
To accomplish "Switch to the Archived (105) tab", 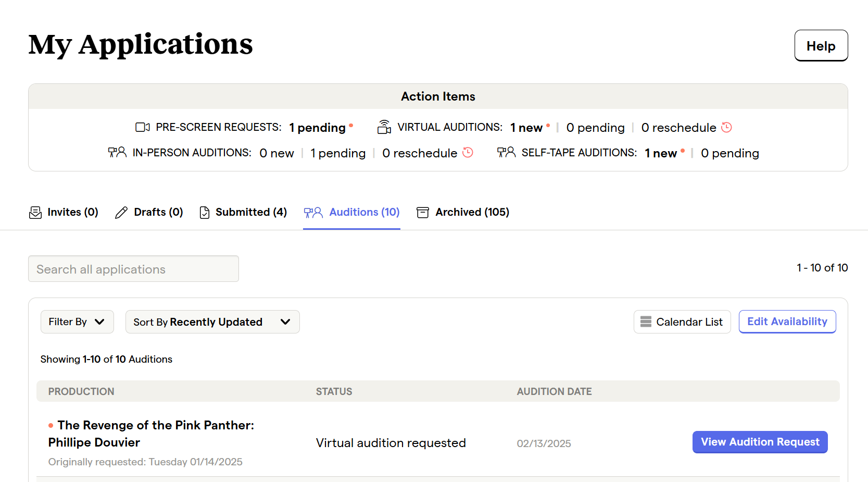I will (463, 212).
